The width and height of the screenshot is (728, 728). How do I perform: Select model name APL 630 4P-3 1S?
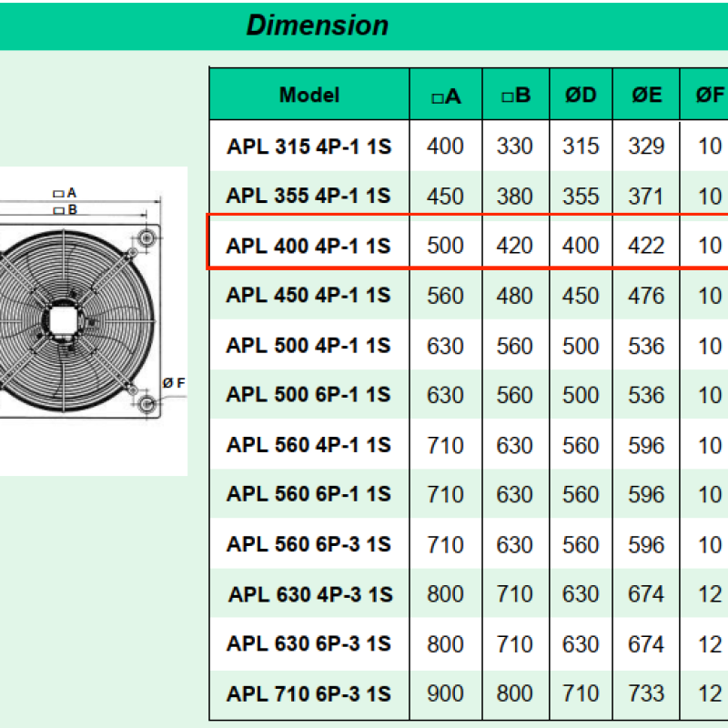click(310, 594)
